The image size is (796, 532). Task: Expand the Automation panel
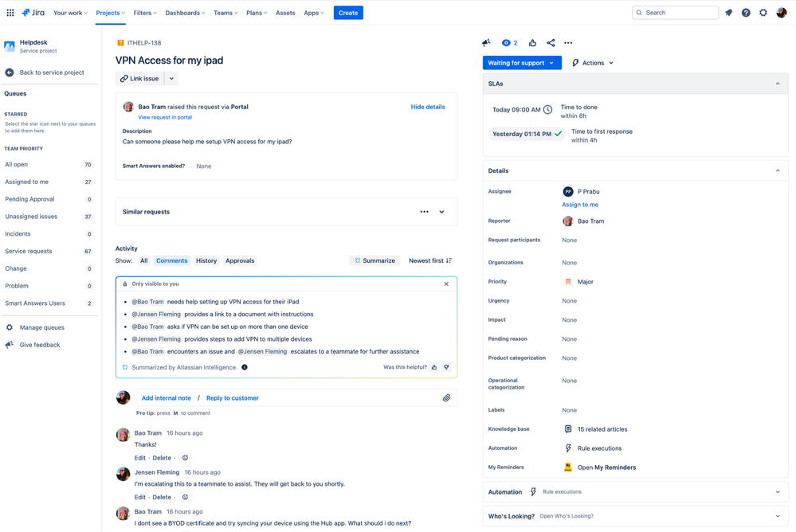(x=778, y=492)
